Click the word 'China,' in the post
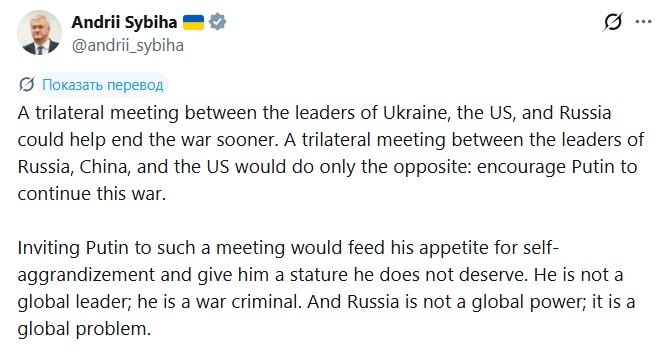Viewport: 665px width, 360px height. coord(105,167)
